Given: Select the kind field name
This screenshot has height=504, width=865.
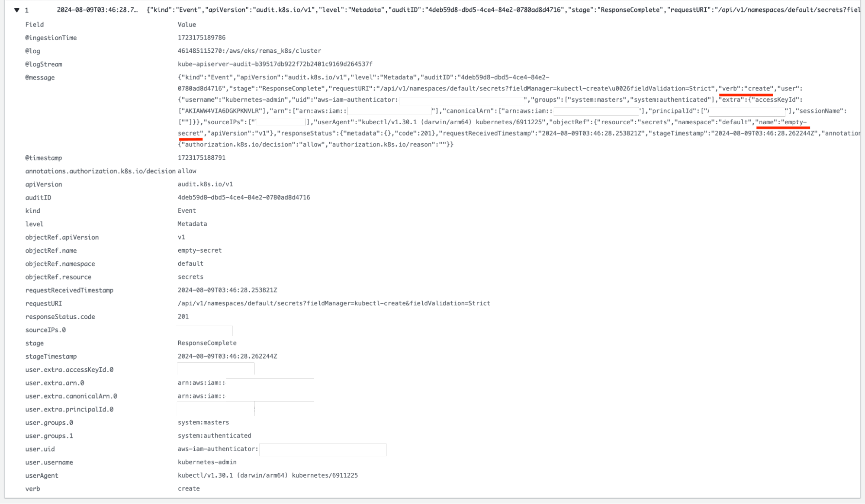Looking at the screenshot, I should pos(33,211).
